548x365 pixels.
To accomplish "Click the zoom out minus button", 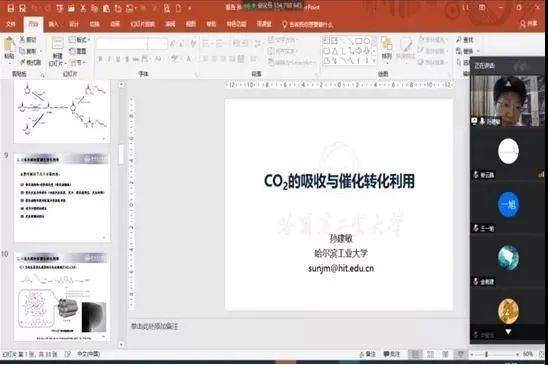I will (471, 354).
